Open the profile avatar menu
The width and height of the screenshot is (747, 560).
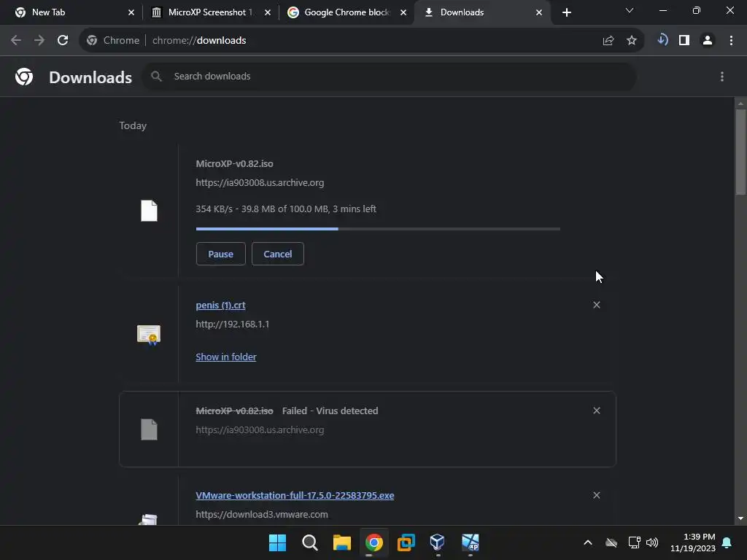[x=708, y=41]
